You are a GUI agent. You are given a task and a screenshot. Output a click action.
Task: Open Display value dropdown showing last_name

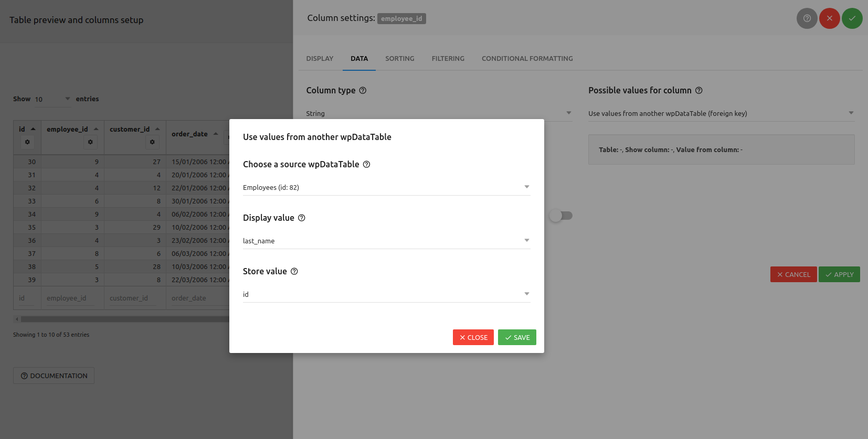coord(386,241)
